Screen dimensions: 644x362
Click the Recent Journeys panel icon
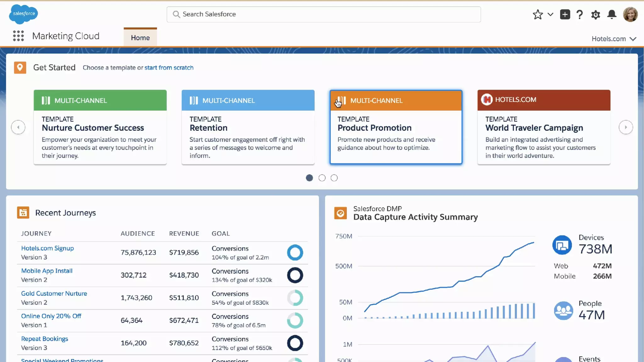click(23, 213)
